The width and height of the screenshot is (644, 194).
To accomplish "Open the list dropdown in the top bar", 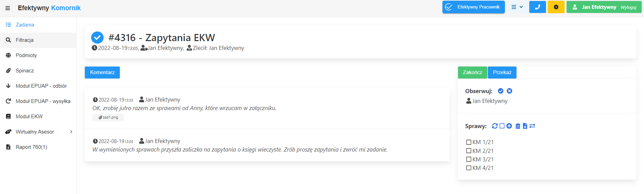I will point(517,7).
